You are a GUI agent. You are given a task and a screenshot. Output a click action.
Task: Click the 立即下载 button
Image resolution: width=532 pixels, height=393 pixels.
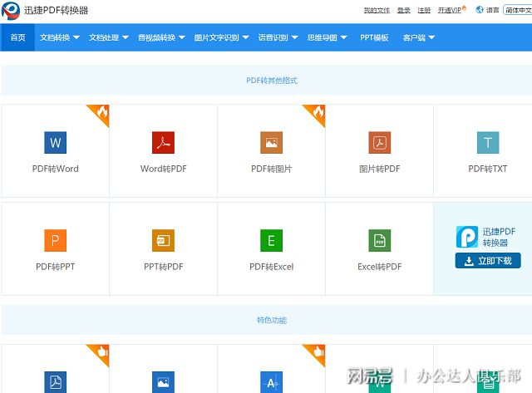click(488, 260)
